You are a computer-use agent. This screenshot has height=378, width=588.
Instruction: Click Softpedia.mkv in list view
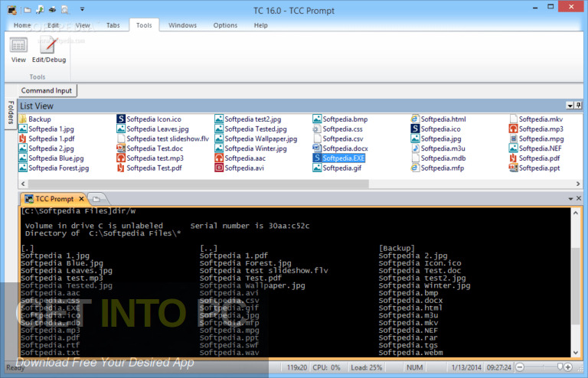pos(536,119)
